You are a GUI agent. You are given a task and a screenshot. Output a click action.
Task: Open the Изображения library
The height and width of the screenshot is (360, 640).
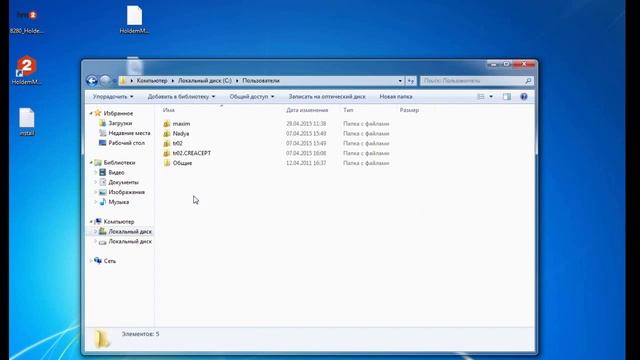click(x=127, y=192)
